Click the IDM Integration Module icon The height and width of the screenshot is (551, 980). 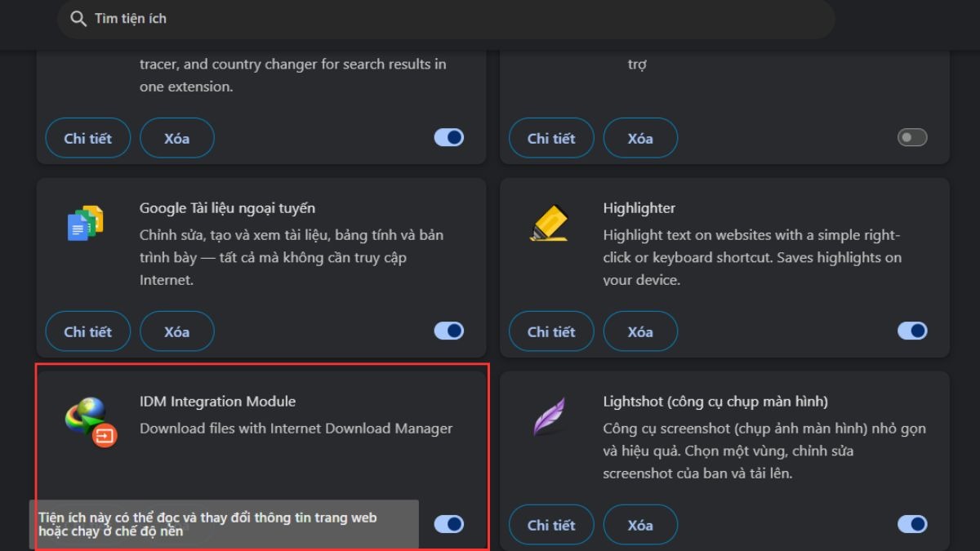click(91, 421)
